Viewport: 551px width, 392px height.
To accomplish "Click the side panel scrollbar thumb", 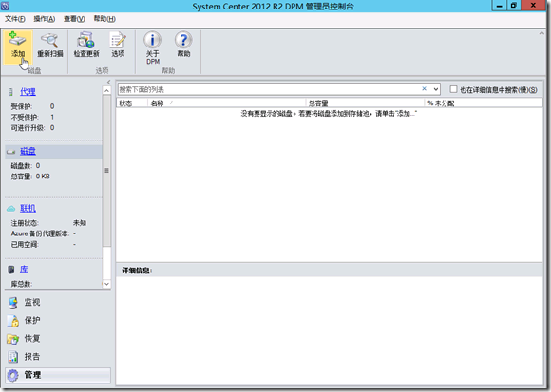I will click(x=106, y=171).
